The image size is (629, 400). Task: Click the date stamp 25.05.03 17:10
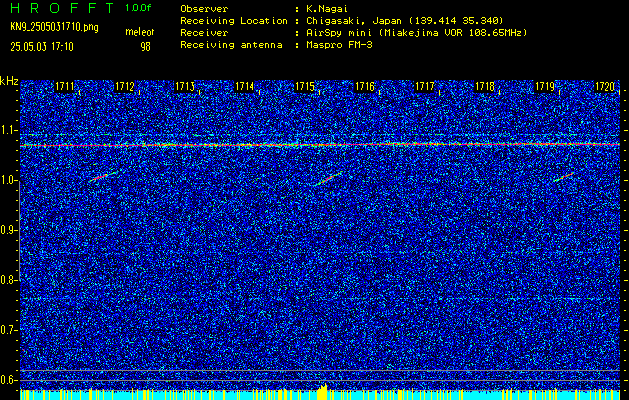[x=42, y=47]
